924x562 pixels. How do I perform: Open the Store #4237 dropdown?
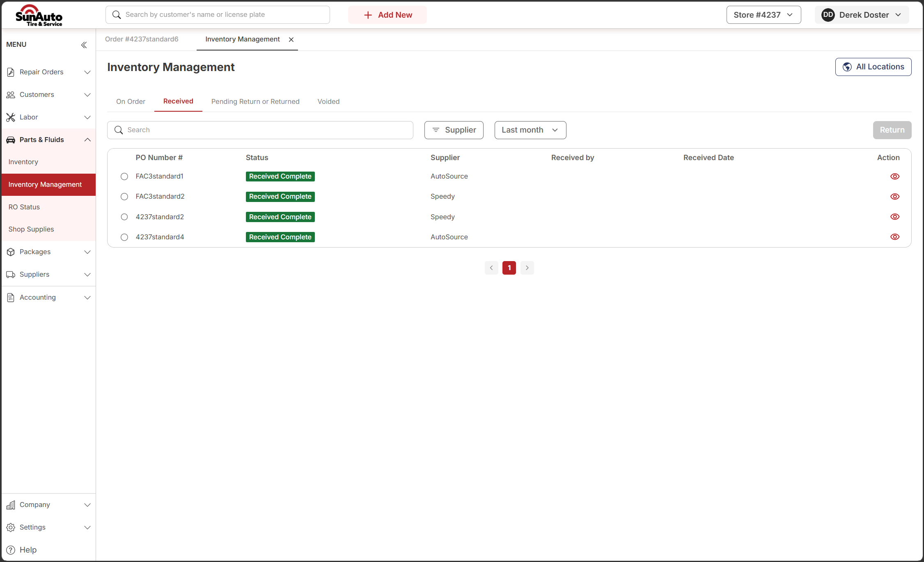pyautogui.click(x=764, y=15)
